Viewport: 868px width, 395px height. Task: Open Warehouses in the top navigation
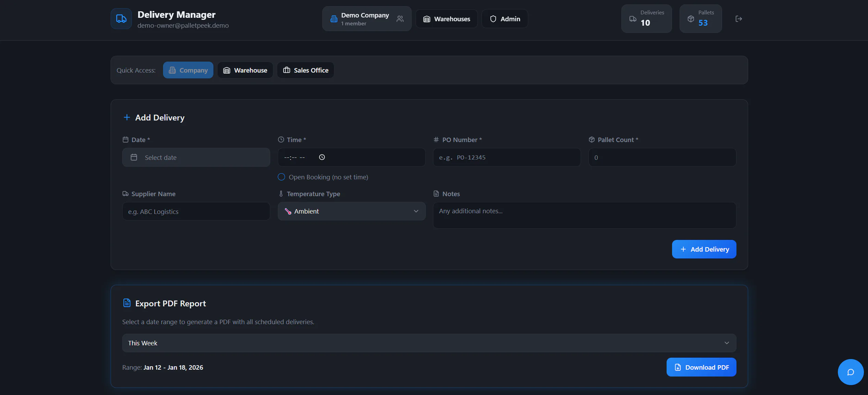[x=447, y=19]
